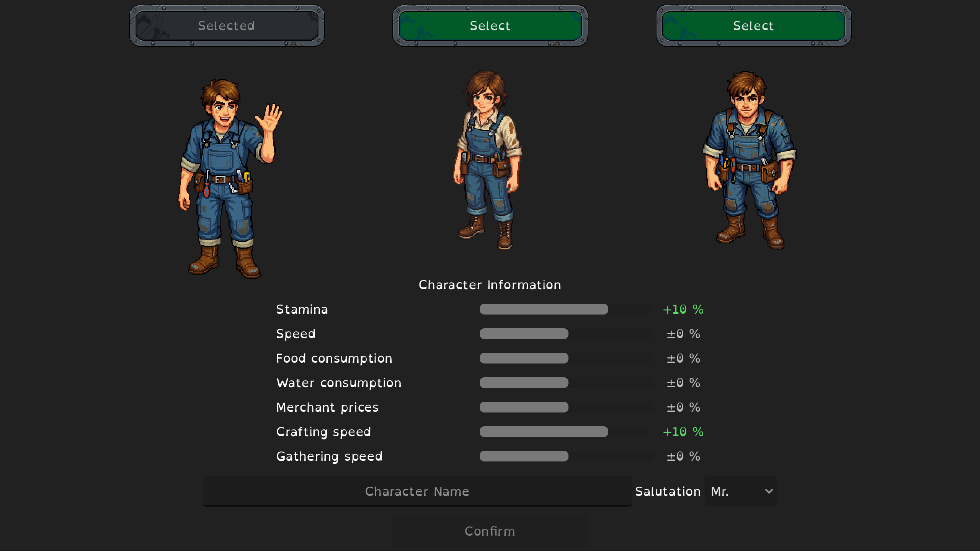Click the Gathering speed label
This screenshot has width=980, height=551.
point(329,456)
